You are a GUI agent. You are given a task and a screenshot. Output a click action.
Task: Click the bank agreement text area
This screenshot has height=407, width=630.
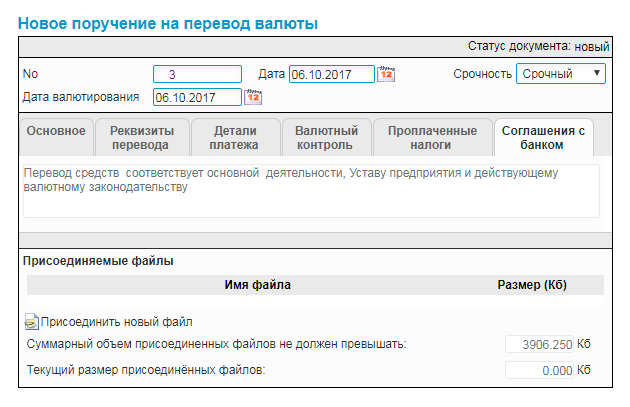[x=311, y=191]
